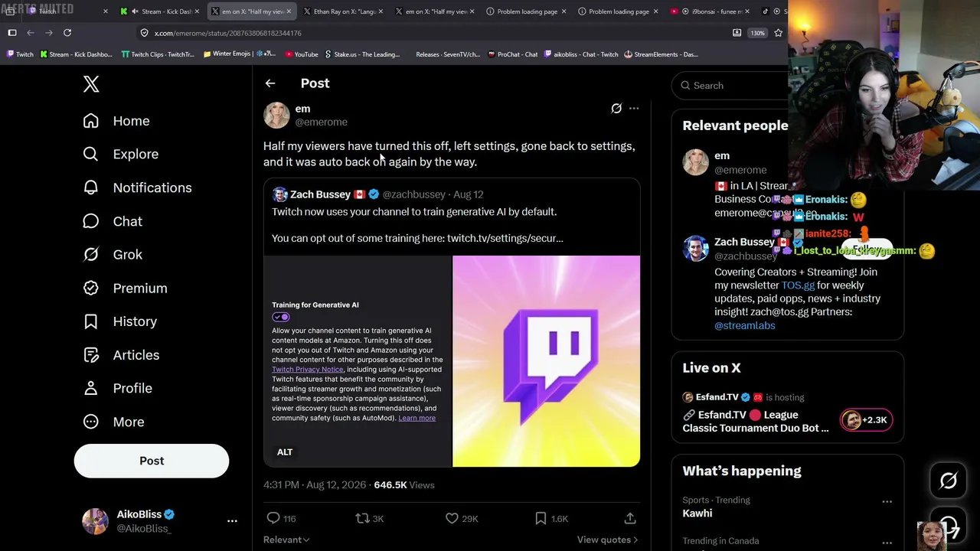Click the browser address bar URL
The image size is (980, 551).
coord(227,33)
